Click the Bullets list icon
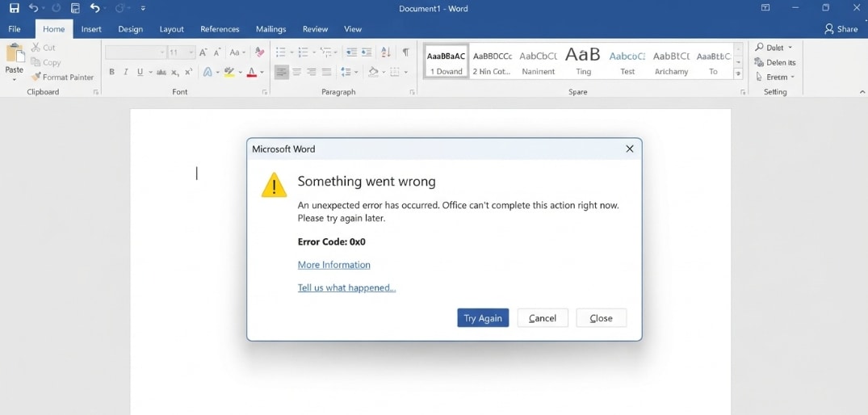This screenshot has height=415, width=868. (281, 52)
